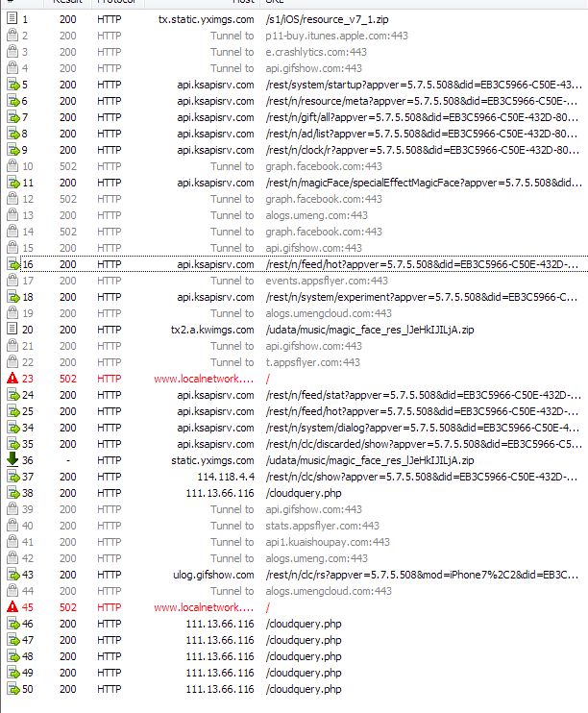Click the green arrow icon of session 50
The image size is (588, 713).
point(13,689)
